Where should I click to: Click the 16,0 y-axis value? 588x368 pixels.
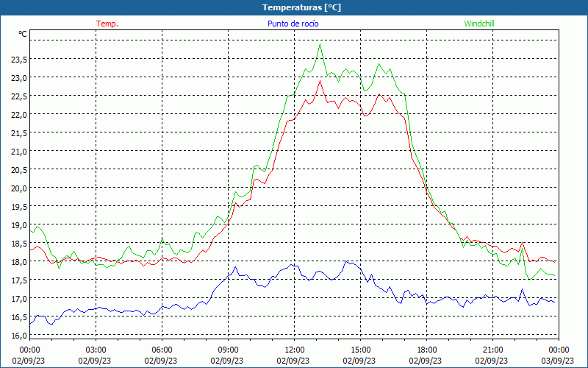[x=19, y=336]
